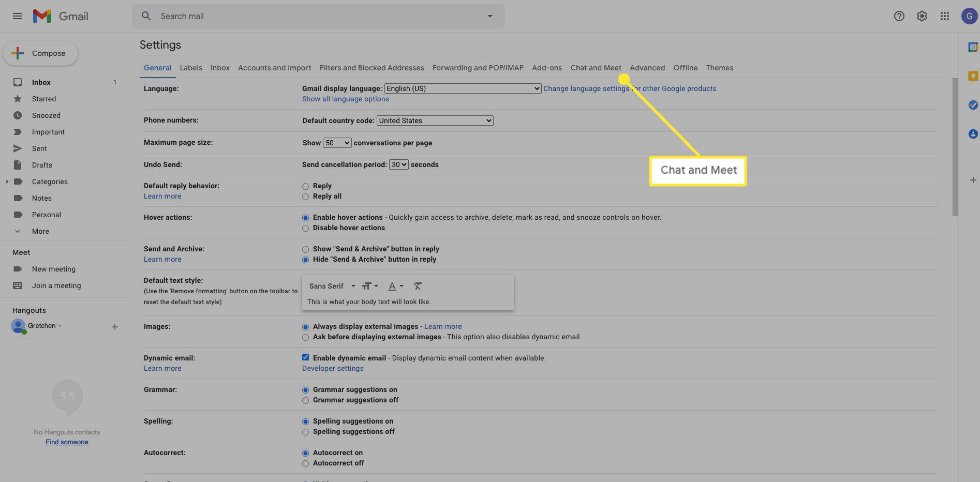Open conversations per page dropdown
This screenshot has width=980, height=482.
pyautogui.click(x=337, y=143)
